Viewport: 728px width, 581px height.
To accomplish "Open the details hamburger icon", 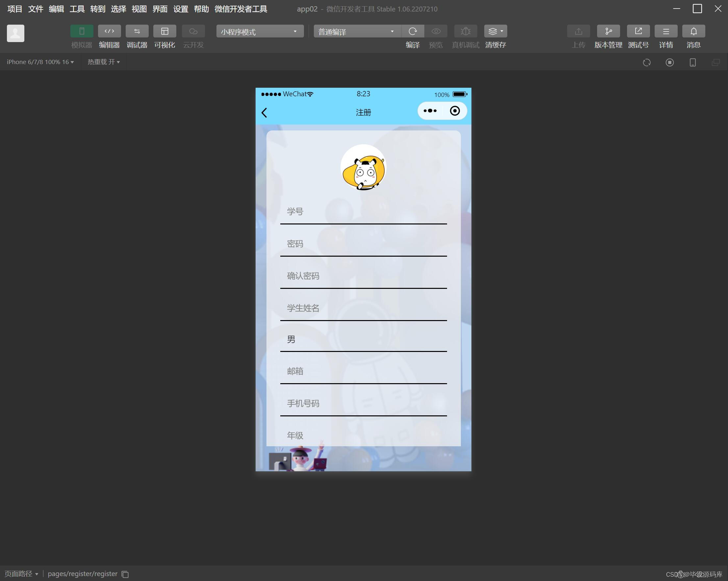I will (665, 31).
